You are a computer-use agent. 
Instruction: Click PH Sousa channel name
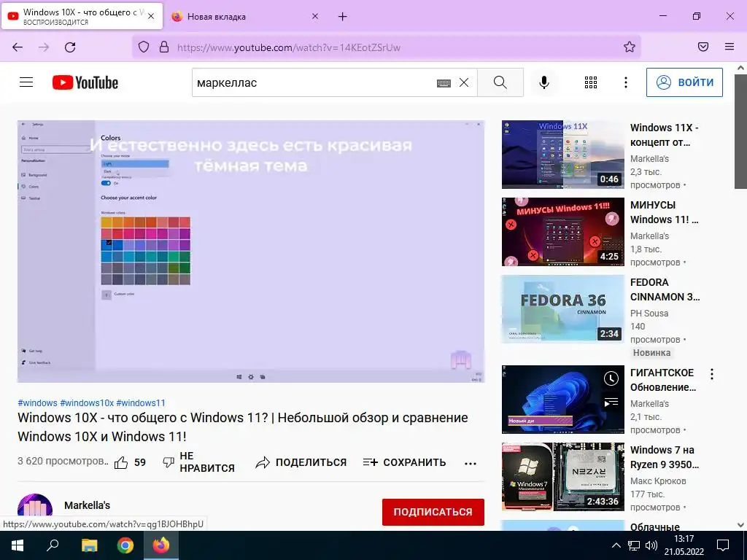649,314
